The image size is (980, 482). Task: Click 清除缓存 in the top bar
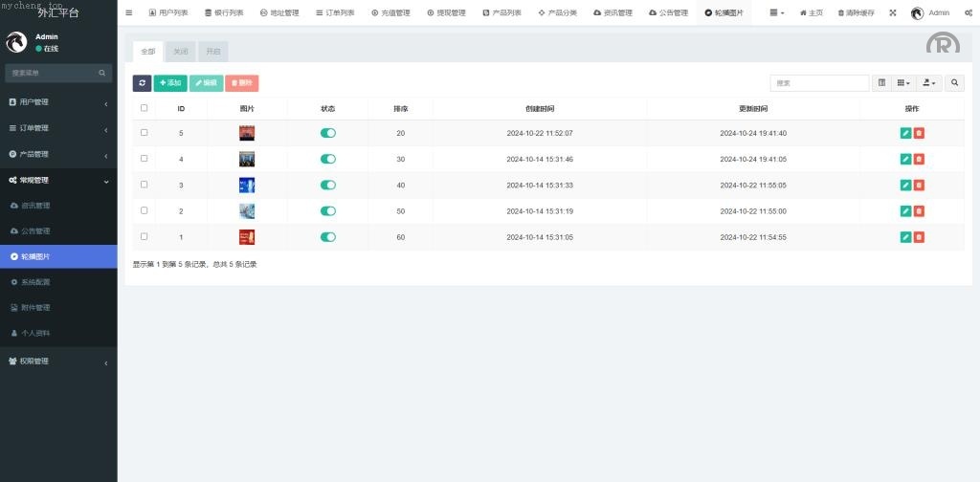point(855,13)
